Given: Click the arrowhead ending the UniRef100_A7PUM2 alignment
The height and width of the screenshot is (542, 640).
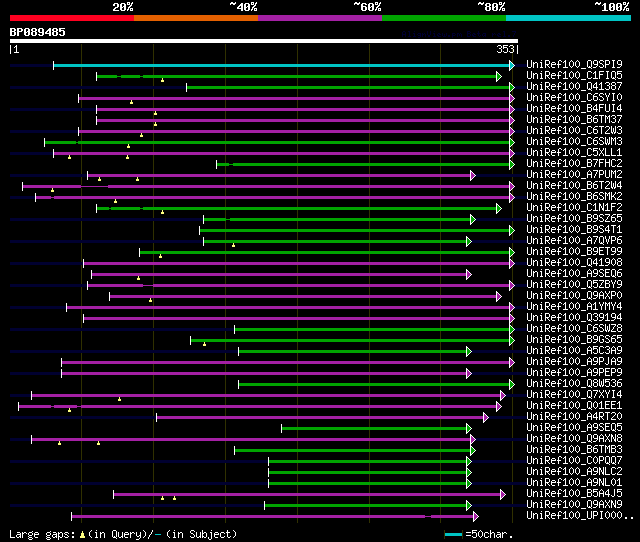Looking at the screenshot, I should coord(473,175).
